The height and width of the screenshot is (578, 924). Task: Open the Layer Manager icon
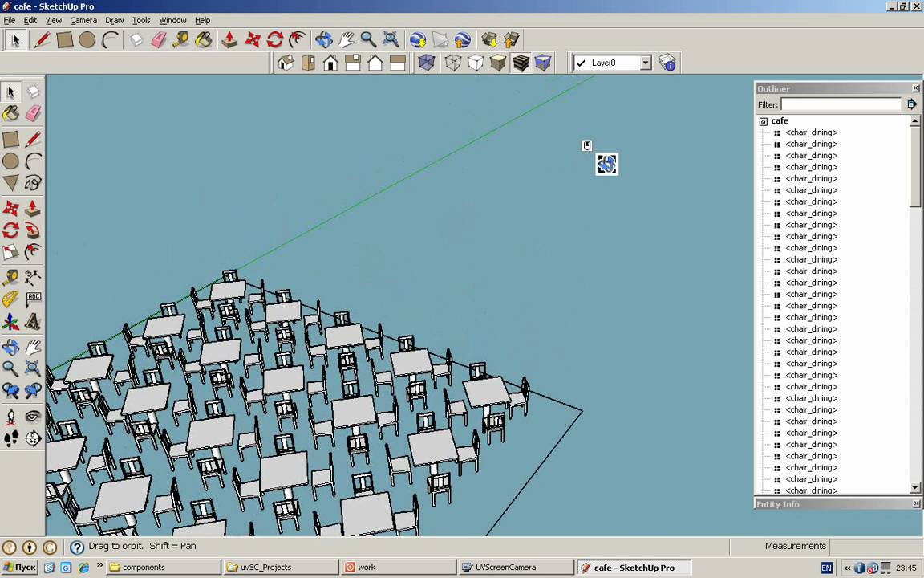click(x=667, y=63)
